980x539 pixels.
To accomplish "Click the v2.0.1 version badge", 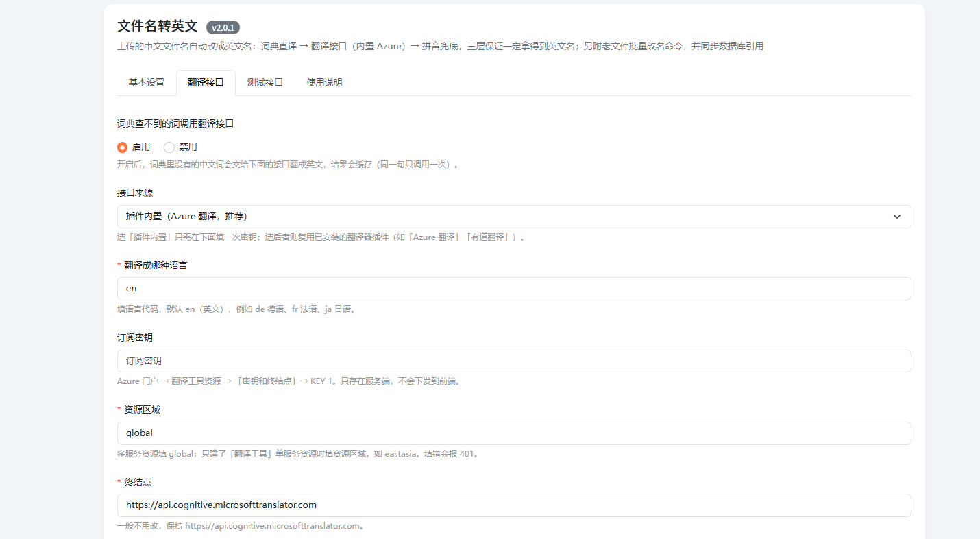I will click(224, 27).
